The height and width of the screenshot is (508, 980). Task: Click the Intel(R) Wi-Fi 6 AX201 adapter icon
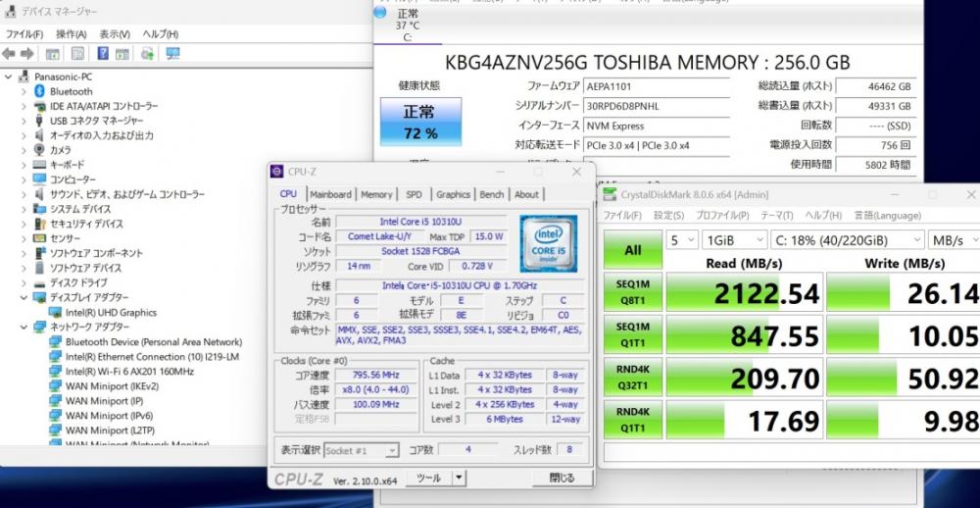55,372
